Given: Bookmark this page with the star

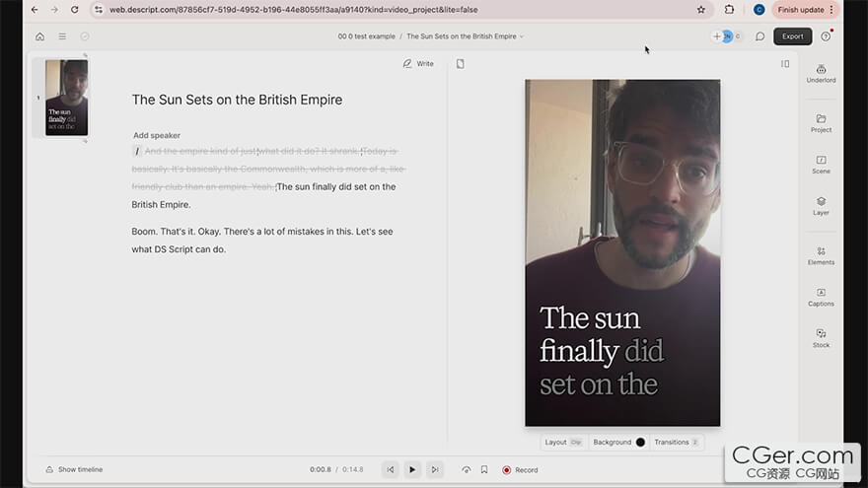Looking at the screenshot, I should (x=701, y=10).
